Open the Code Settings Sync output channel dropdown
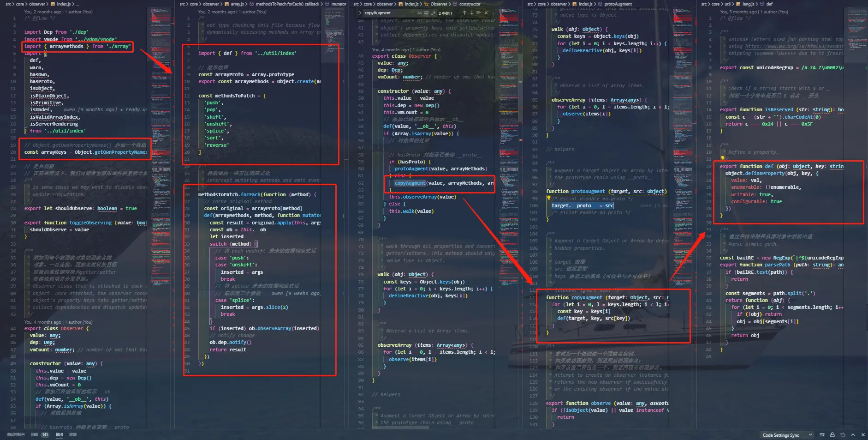Image resolution: width=868 pixels, height=440 pixels. pos(787,435)
